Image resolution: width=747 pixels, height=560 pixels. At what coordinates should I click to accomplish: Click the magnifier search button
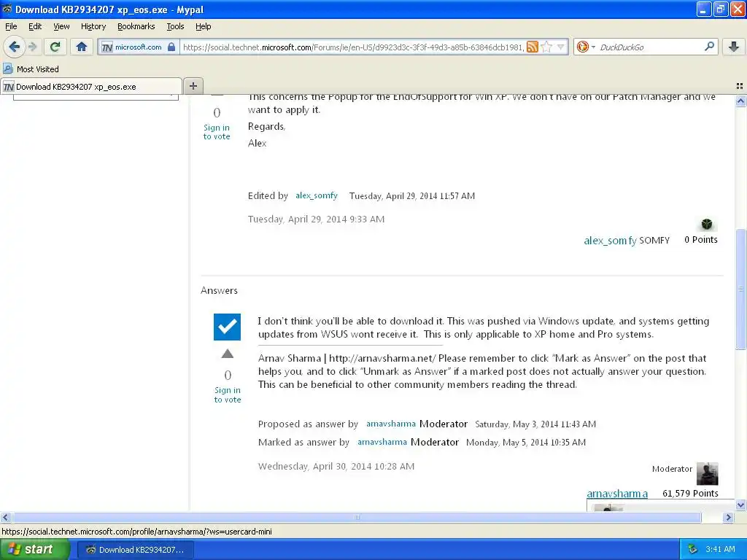click(709, 47)
